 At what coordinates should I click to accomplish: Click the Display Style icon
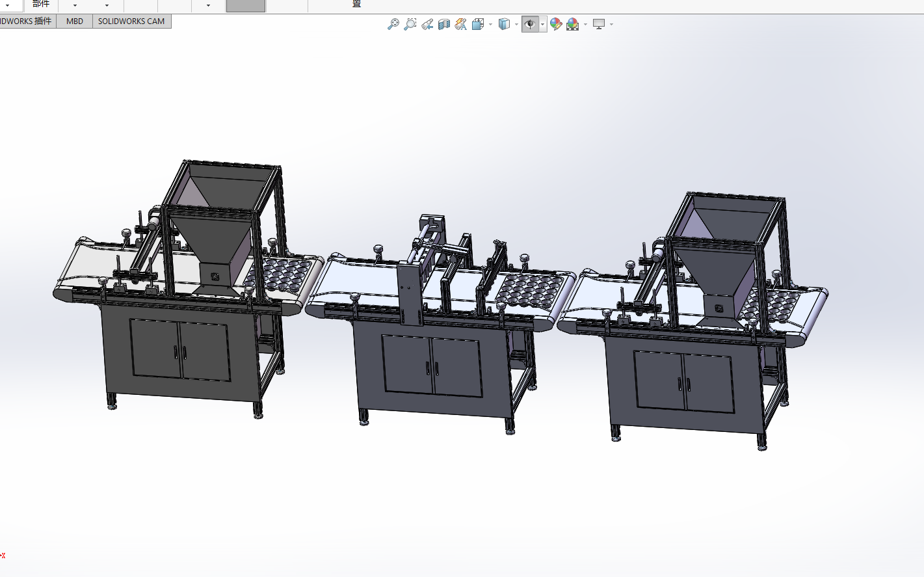504,24
